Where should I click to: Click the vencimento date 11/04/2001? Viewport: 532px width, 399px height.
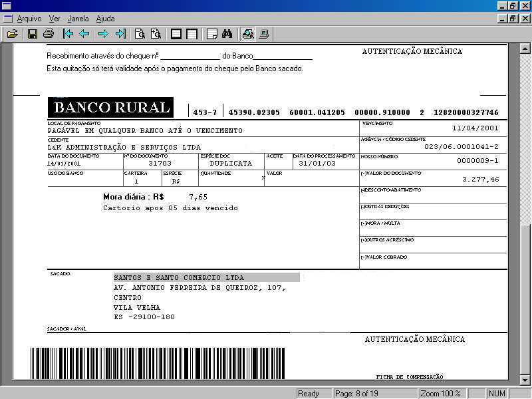pos(475,128)
